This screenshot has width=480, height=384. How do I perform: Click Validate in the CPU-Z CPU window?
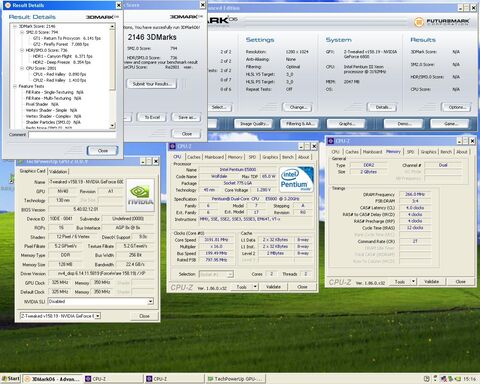coord(273,287)
